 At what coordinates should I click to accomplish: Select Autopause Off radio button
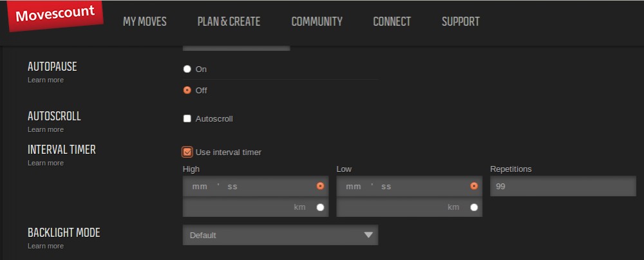click(x=187, y=91)
